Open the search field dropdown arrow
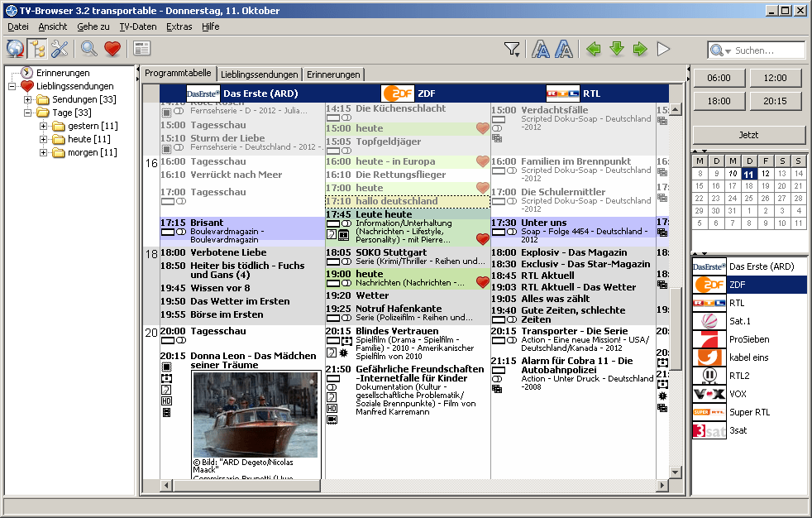 coord(728,50)
